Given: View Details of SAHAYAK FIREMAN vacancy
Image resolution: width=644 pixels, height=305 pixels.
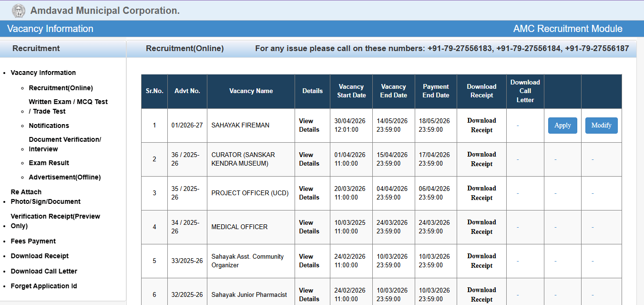Looking at the screenshot, I should coord(309,125).
